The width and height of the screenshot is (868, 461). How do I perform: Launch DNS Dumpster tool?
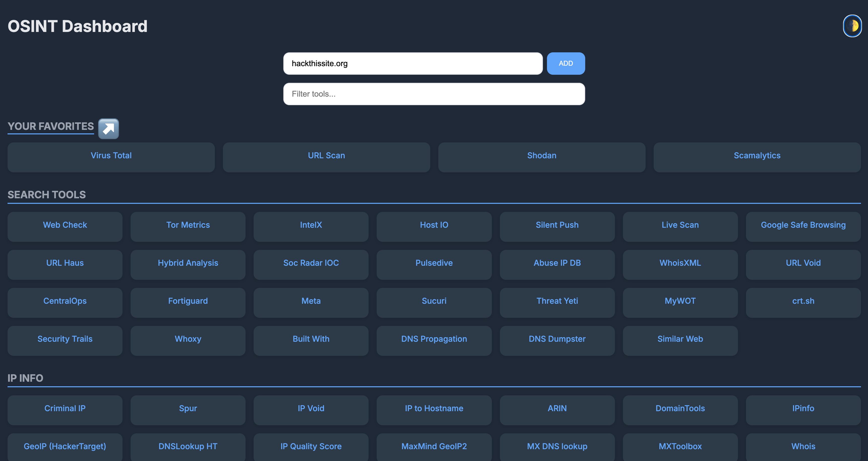pos(557,339)
